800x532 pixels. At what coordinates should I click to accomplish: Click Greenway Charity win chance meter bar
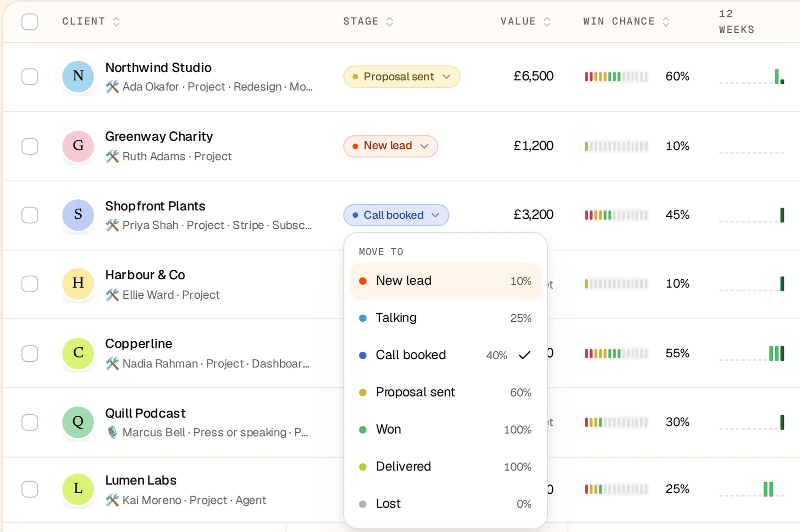click(616, 146)
